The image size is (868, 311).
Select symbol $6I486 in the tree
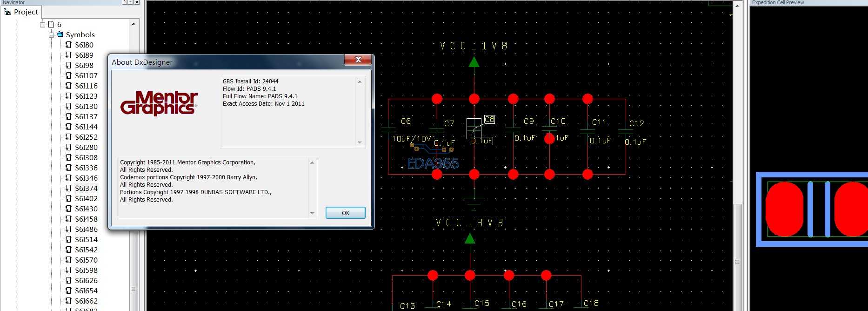(x=86, y=230)
